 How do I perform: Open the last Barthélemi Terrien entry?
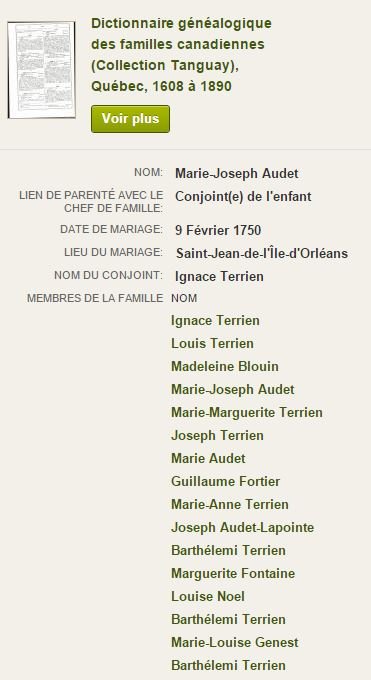click(228, 665)
